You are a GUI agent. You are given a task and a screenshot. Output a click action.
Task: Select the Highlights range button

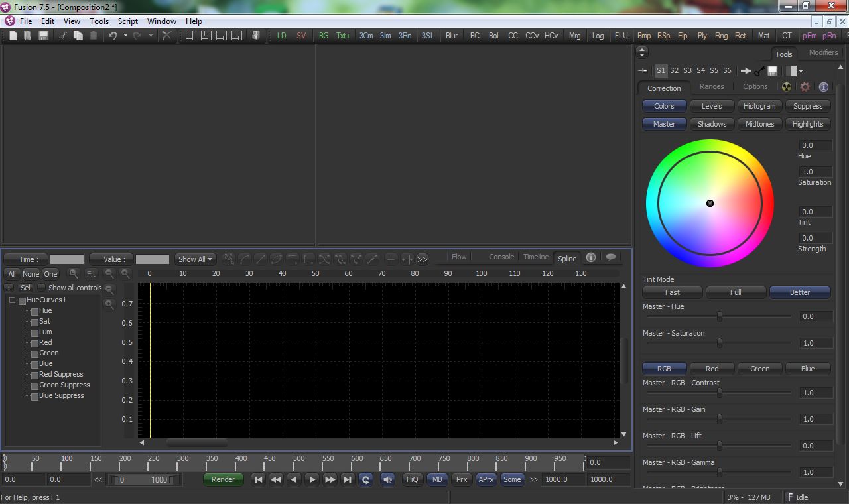tap(808, 124)
